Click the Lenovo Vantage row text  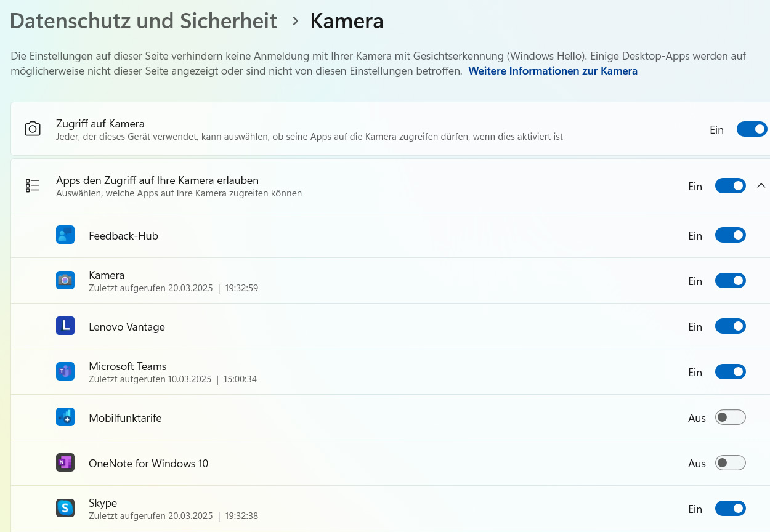click(x=127, y=327)
